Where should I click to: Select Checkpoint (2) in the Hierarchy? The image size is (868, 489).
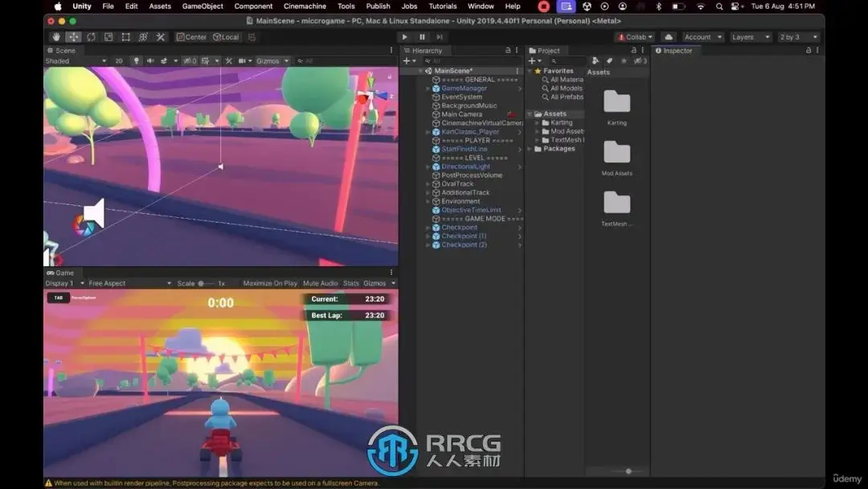[464, 244]
